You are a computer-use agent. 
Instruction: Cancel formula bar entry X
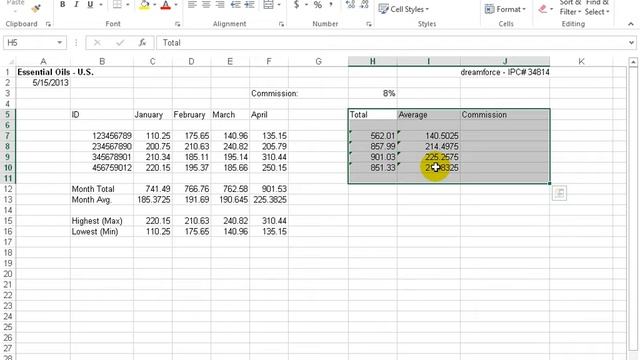[97, 42]
